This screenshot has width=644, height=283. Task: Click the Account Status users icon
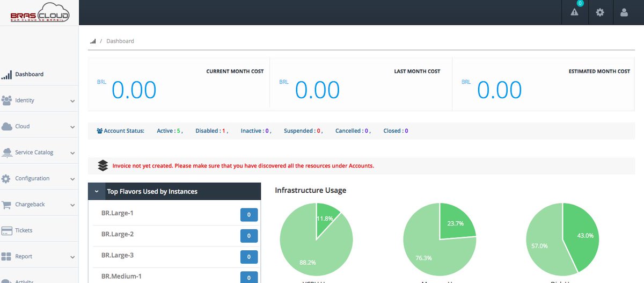[100, 130]
